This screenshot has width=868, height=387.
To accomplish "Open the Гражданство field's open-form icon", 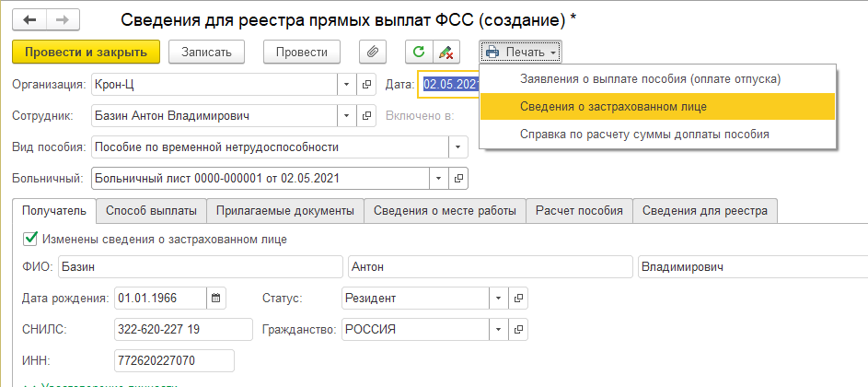I will (x=519, y=329).
